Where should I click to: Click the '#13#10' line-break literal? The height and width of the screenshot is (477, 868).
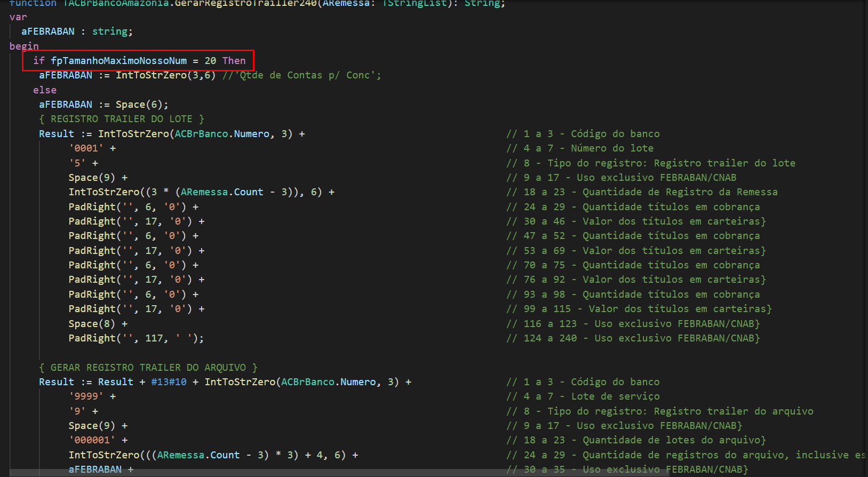pyautogui.click(x=169, y=382)
